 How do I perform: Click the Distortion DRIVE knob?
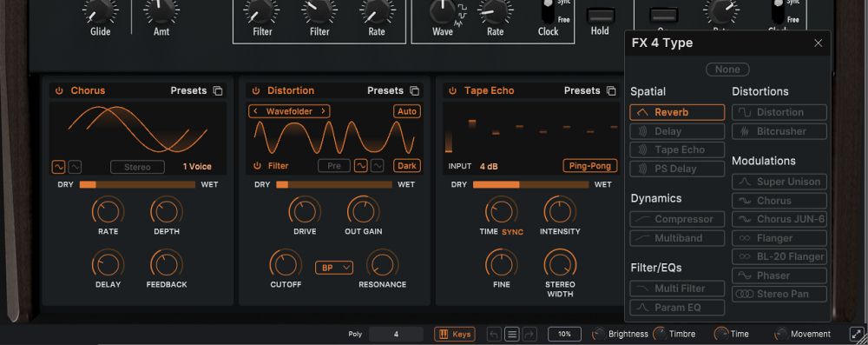[305, 211]
